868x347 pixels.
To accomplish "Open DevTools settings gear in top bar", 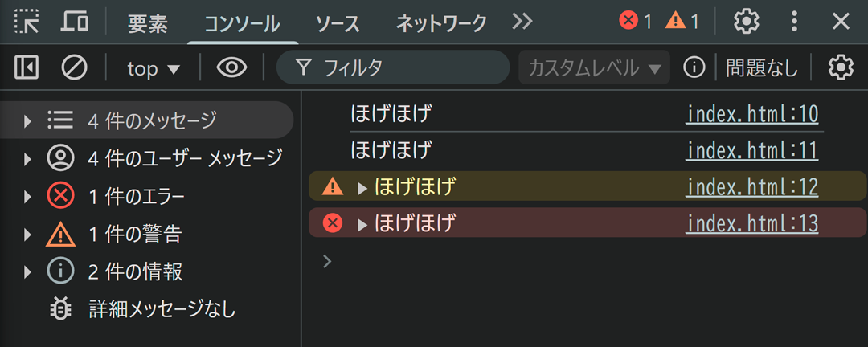I will [x=746, y=22].
